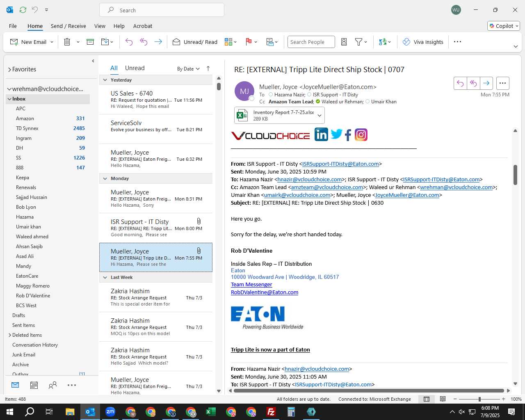
Task: Expand the Deleted Items folder
Action: pos(10,335)
